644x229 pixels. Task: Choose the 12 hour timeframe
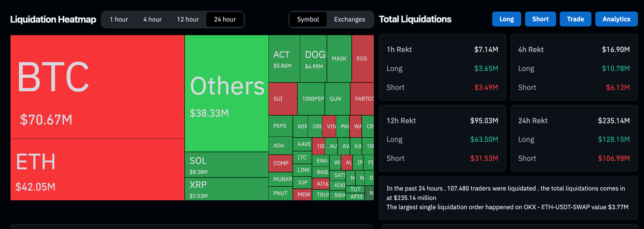[188, 19]
